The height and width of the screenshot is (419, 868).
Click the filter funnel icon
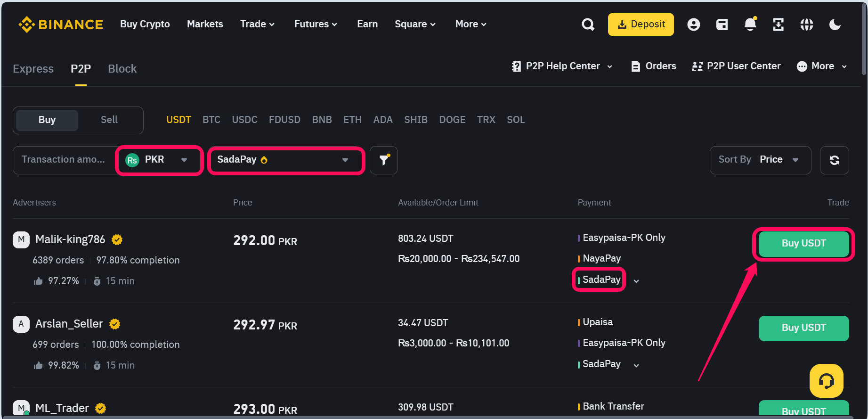[x=384, y=160]
